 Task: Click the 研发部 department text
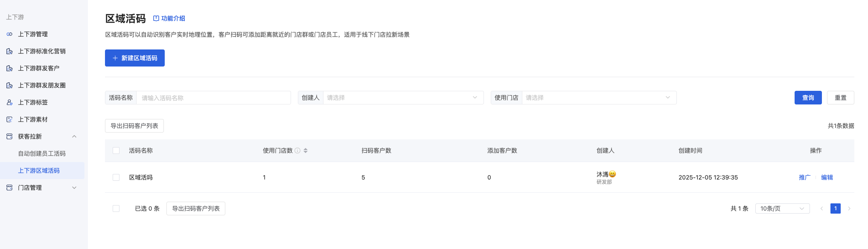click(x=604, y=182)
